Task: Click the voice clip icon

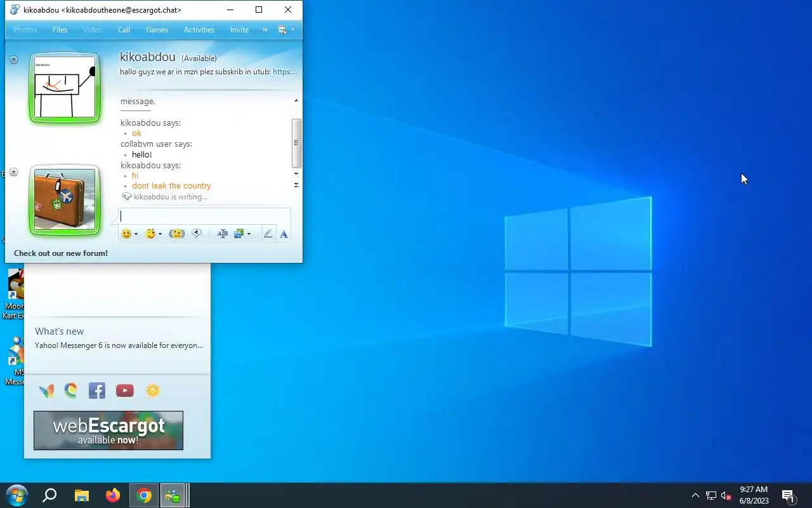Action: [197, 233]
